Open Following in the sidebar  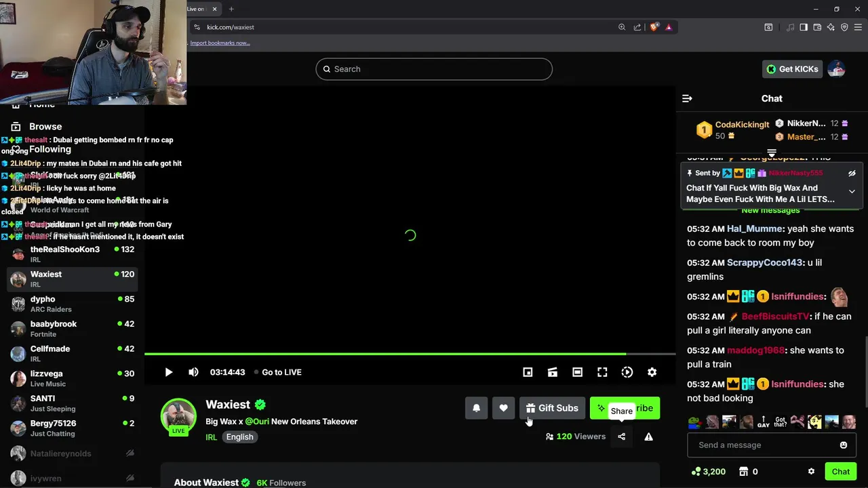(50, 149)
